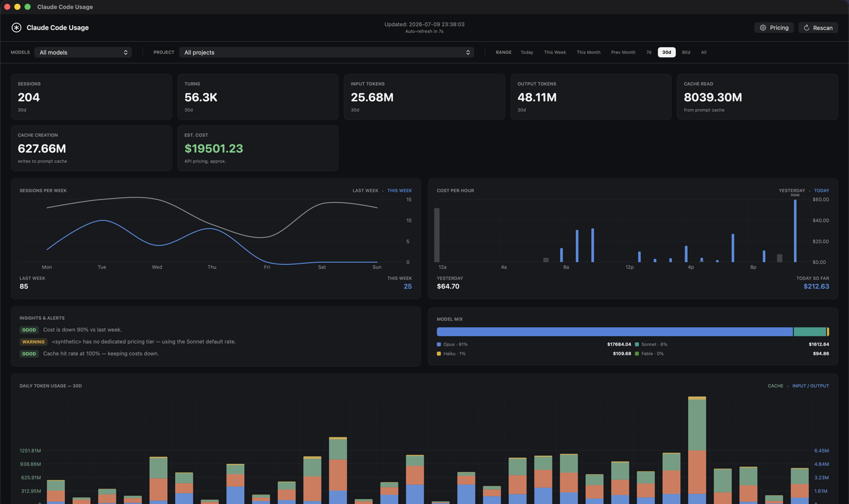Click the Sessions 204 card
The width and height of the screenshot is (849, 504).
(91, 97)
